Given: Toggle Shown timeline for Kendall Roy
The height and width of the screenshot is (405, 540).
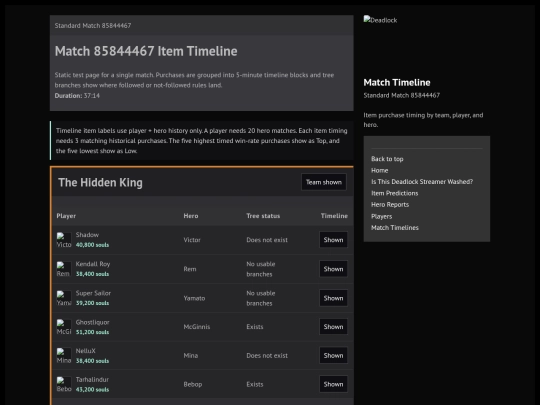Looking at the screenshot, I should tap(333, 269).
